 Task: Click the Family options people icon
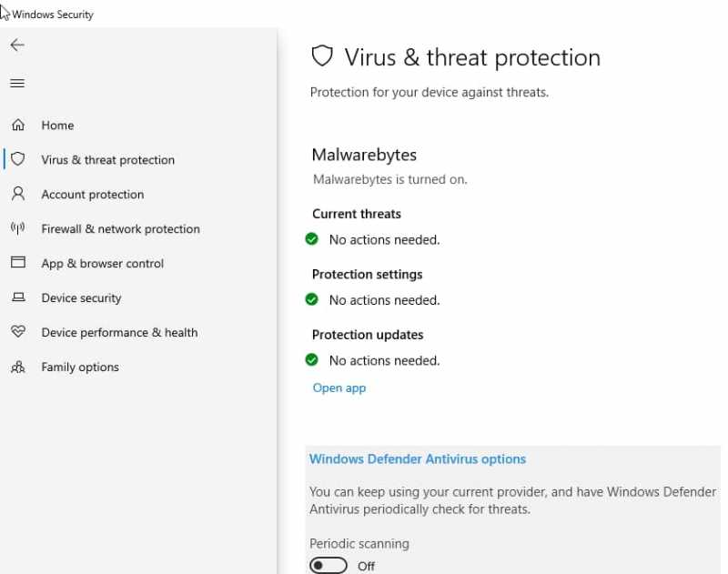[x=18, y=367]
